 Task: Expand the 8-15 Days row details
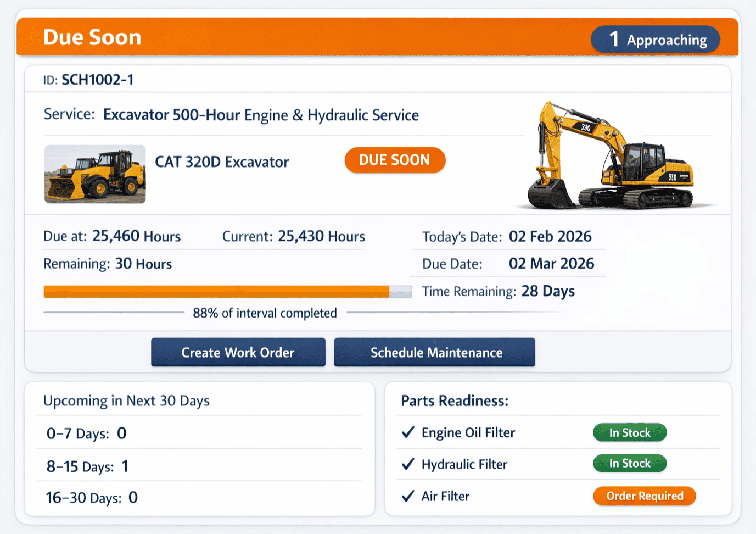pos(88,466)
